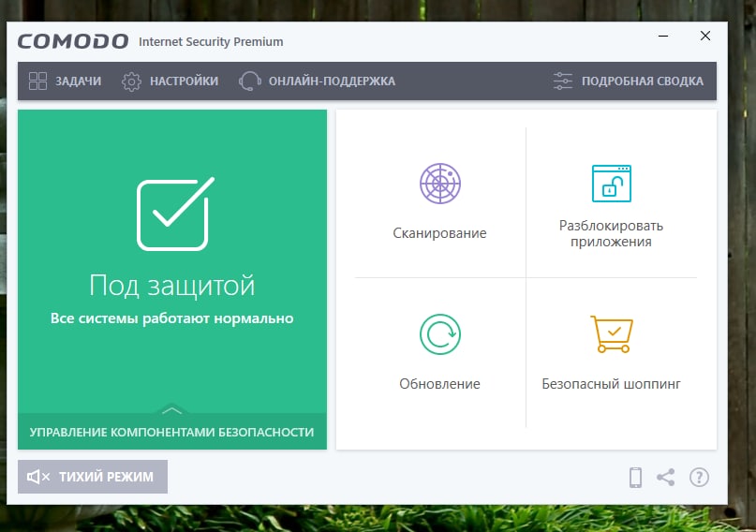
Task: Click Безопасный шоппинг text label
Action: click(612, 384)
